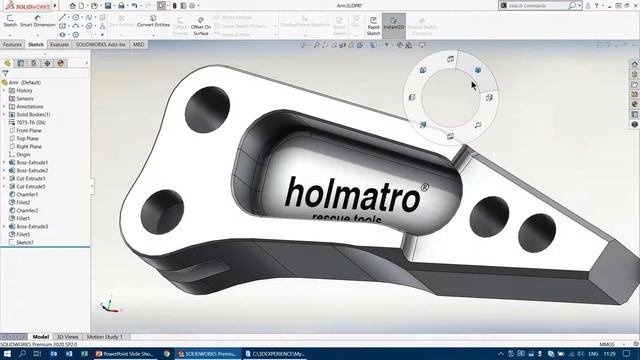This screenshot has height=360, width=640.
Task: Toggle the Rapid Sketch button
Action: pyautogui.click(x=373, y=26)
